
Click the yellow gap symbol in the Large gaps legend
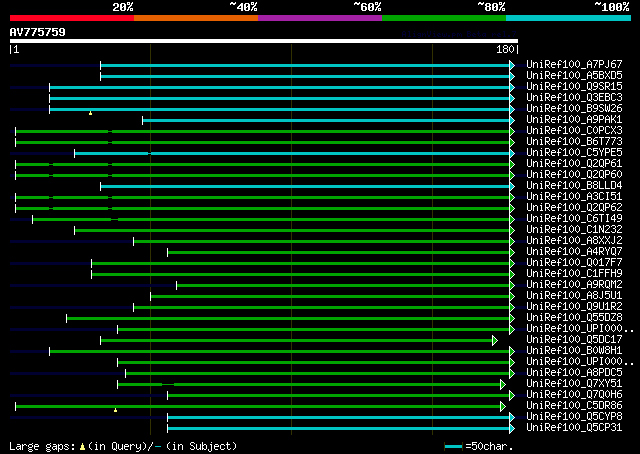point(82,447)
